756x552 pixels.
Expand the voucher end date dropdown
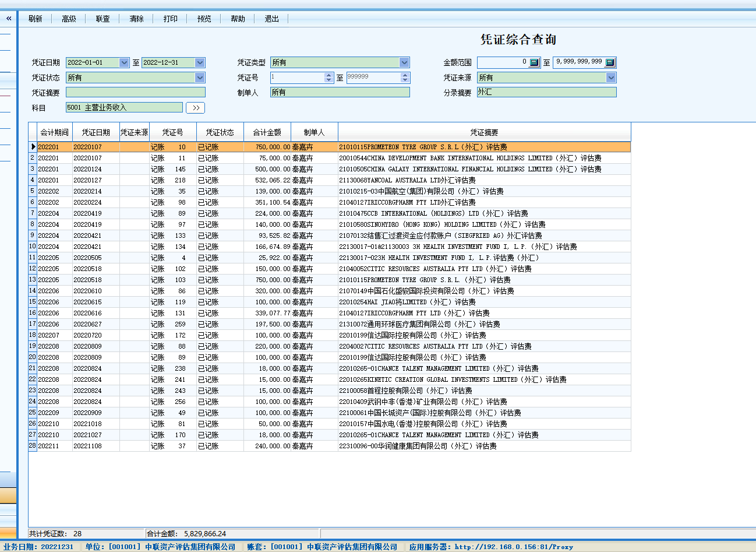coord(200,62)
